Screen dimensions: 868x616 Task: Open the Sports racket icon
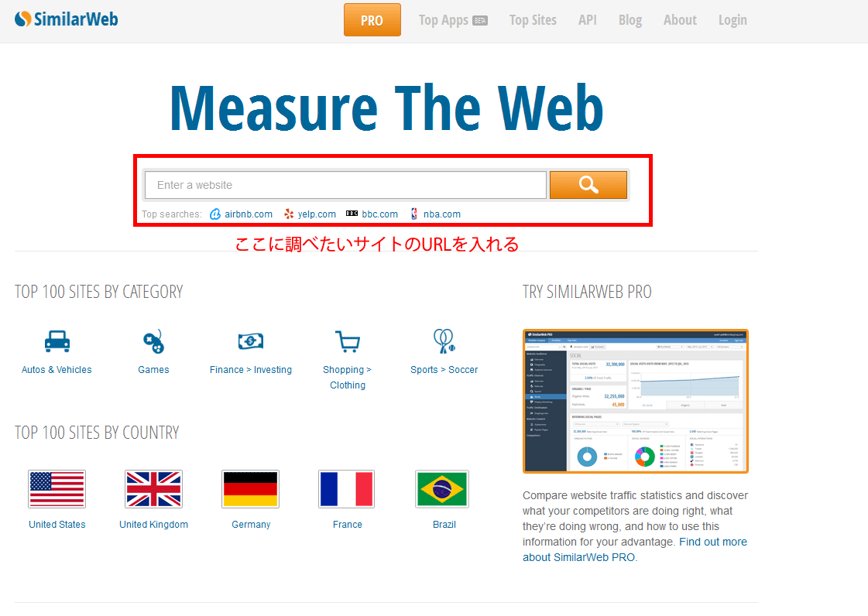point(444,341)
